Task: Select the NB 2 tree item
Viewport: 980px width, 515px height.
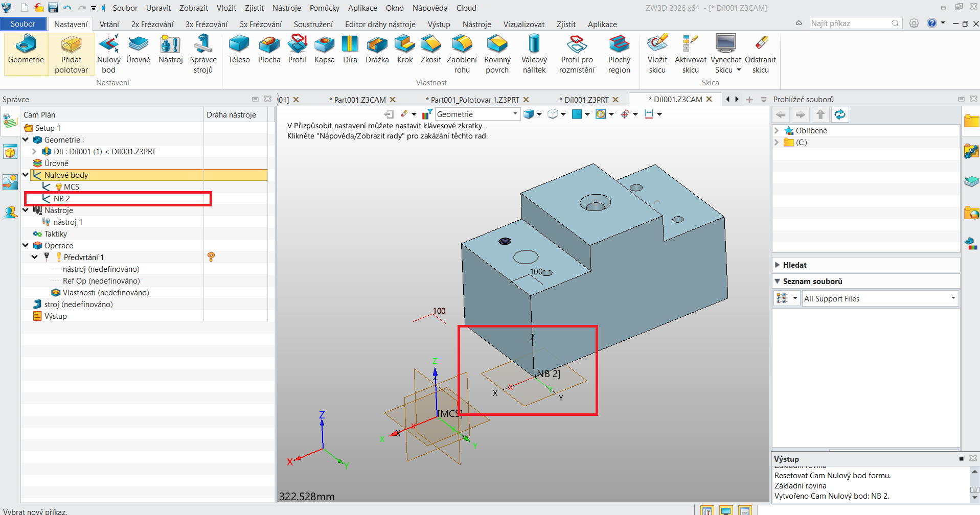Action: pos(62,198)
